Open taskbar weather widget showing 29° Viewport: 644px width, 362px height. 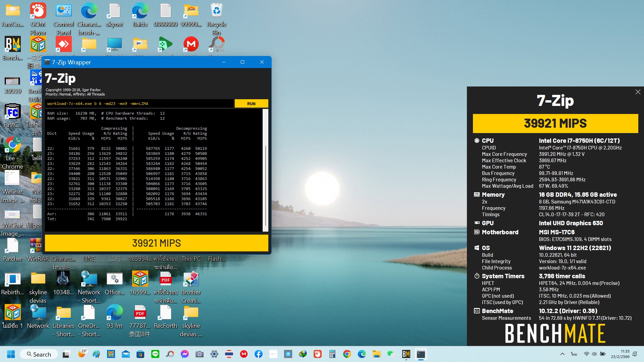(82, 353)
